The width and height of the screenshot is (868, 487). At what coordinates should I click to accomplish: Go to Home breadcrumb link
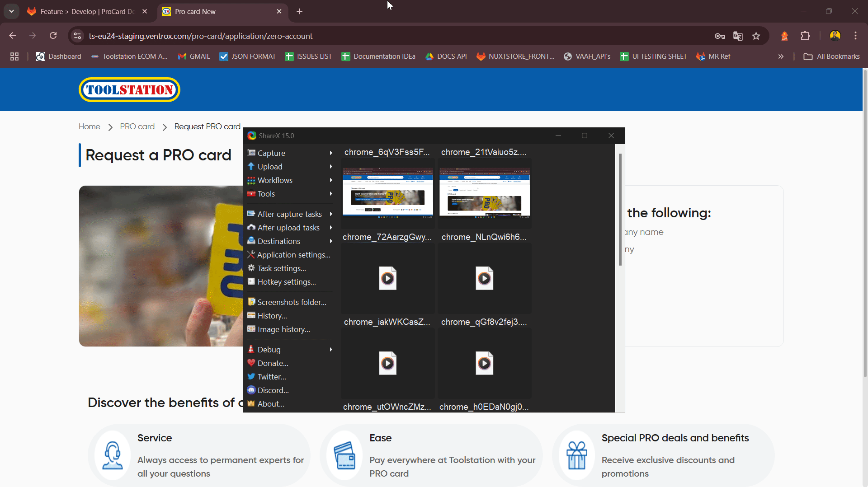point(89,126)
